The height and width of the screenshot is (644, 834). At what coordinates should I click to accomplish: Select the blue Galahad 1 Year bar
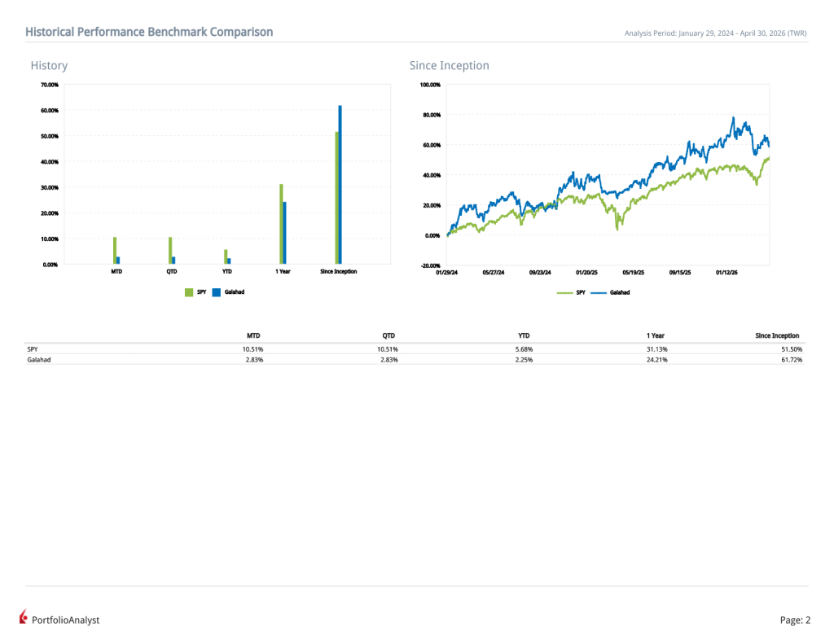[x=284, y=233]
